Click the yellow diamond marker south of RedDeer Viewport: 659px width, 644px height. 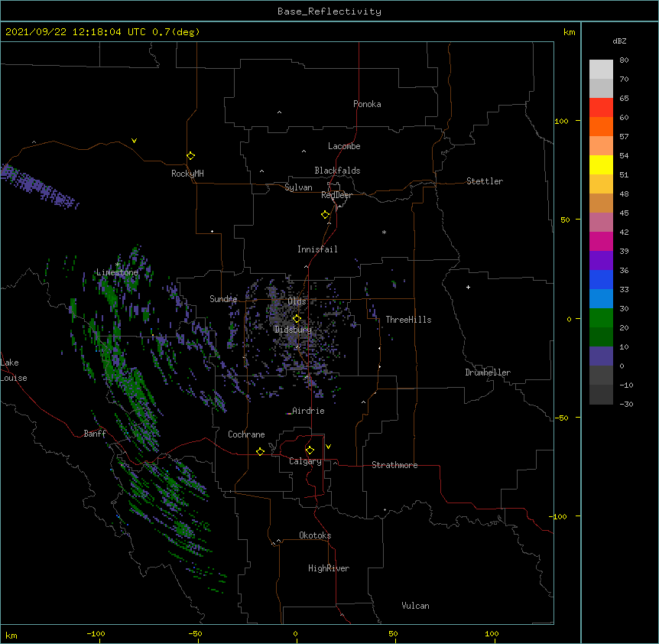(x=326, y=215)
